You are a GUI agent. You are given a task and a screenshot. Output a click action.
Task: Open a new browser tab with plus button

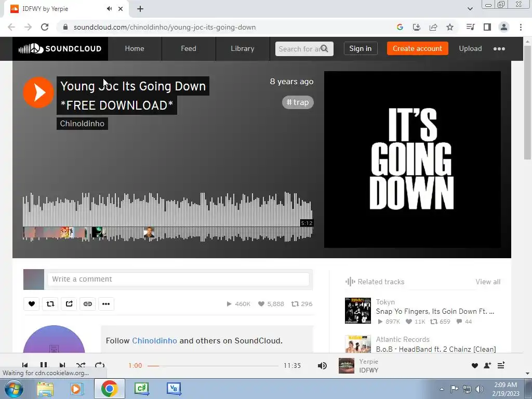140,9
